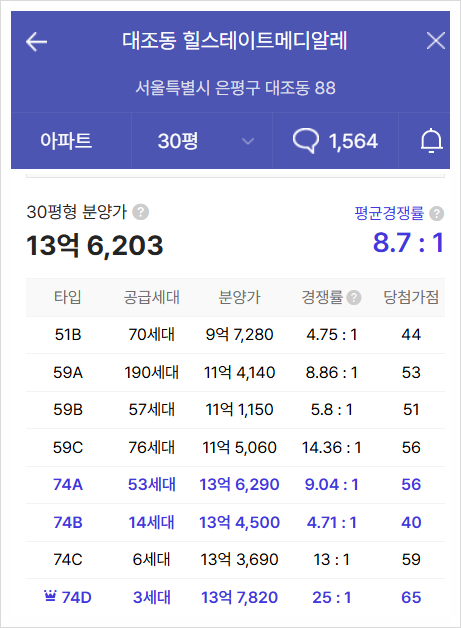Expand the 30평 size dropdown
This screenshot has width=461, height=628.
202,141
